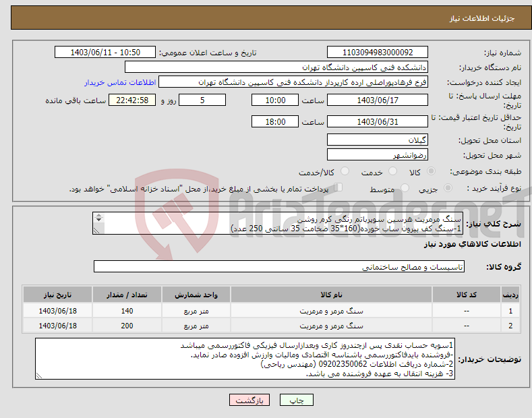532x418 pixels.
Task: Click the deadline time 10:00 field
Action: pos(275,100)
